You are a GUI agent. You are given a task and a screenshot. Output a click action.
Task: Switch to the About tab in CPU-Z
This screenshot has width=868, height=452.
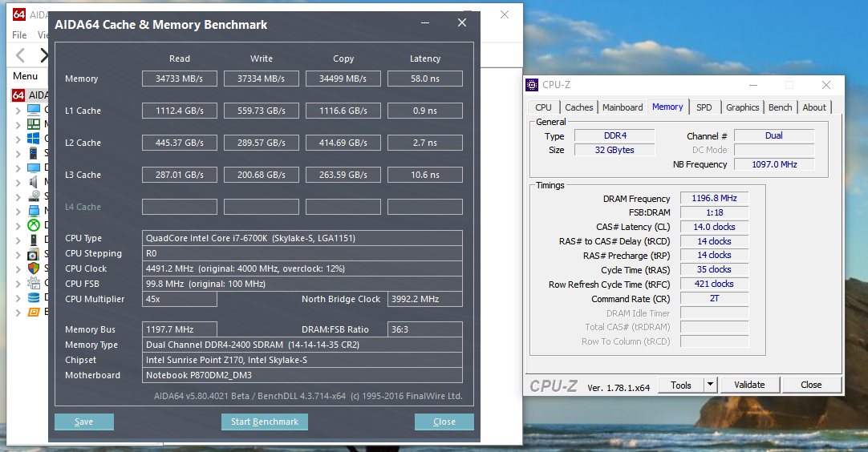pos(814,107)
